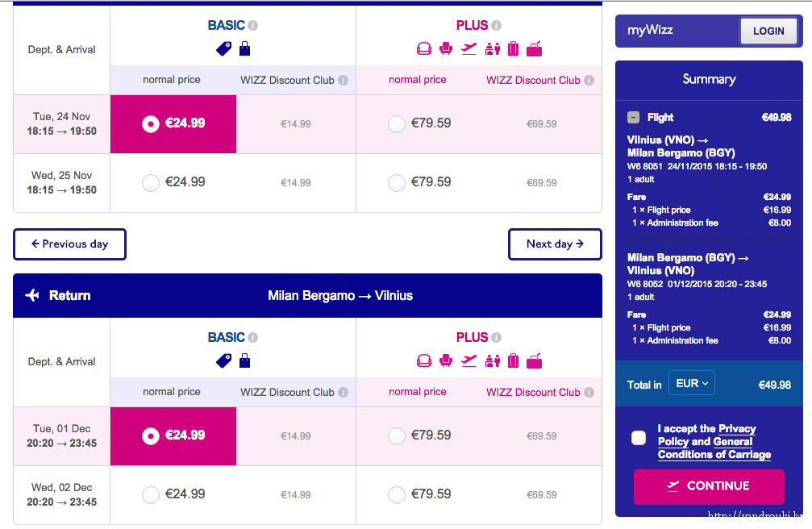This screenshot has height=529, width=812.
Task: Click the info icon beside Return BASIC WIZZ Discount Club
Action: (x=343, y=393)
